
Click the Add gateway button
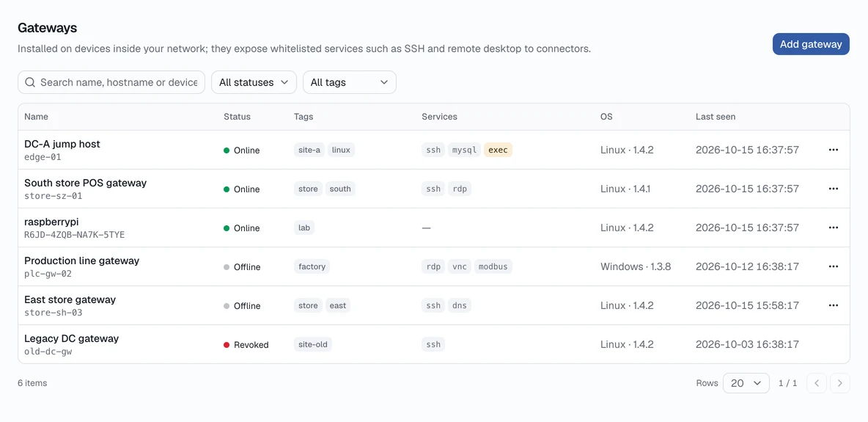coord(810,44)
